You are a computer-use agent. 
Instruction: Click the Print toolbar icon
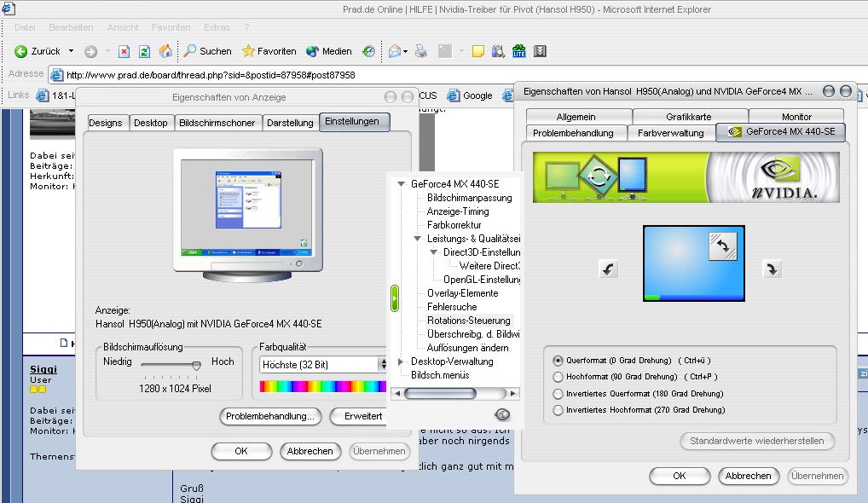pyautogui.click(x=420, y=51)
